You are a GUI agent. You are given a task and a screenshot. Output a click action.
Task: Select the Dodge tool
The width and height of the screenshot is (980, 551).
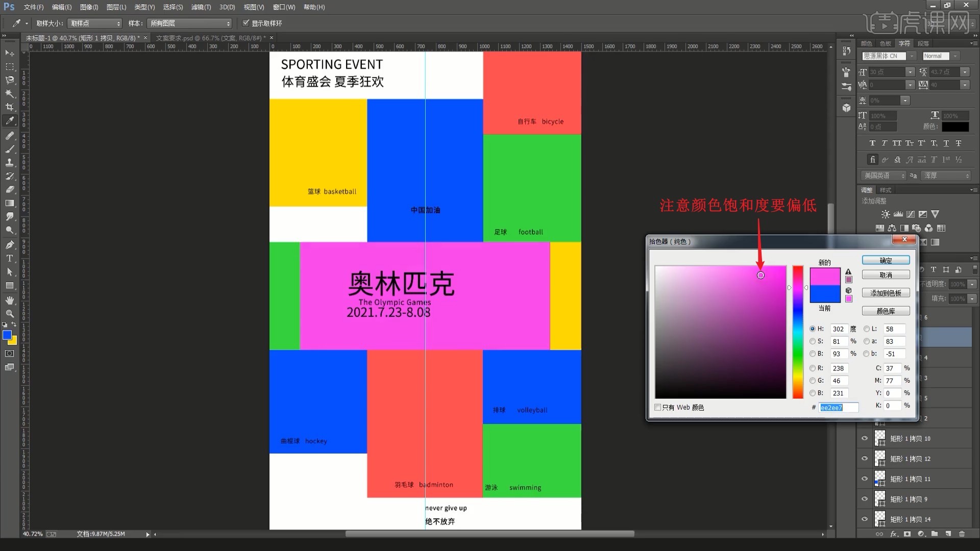pos(10,230)
